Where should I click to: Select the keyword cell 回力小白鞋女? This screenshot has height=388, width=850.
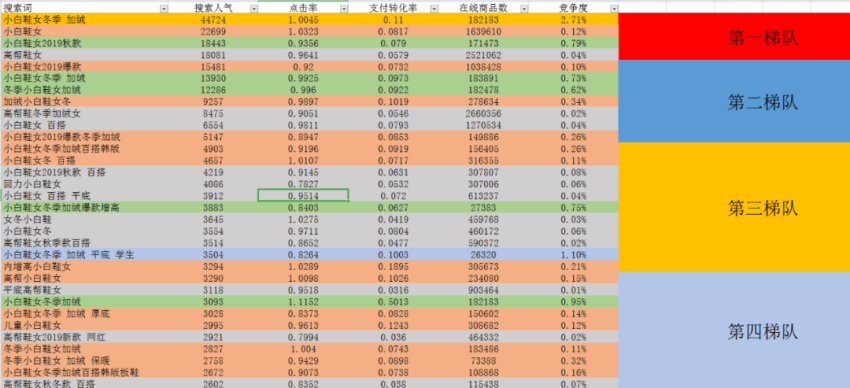(x=84, y=184)
